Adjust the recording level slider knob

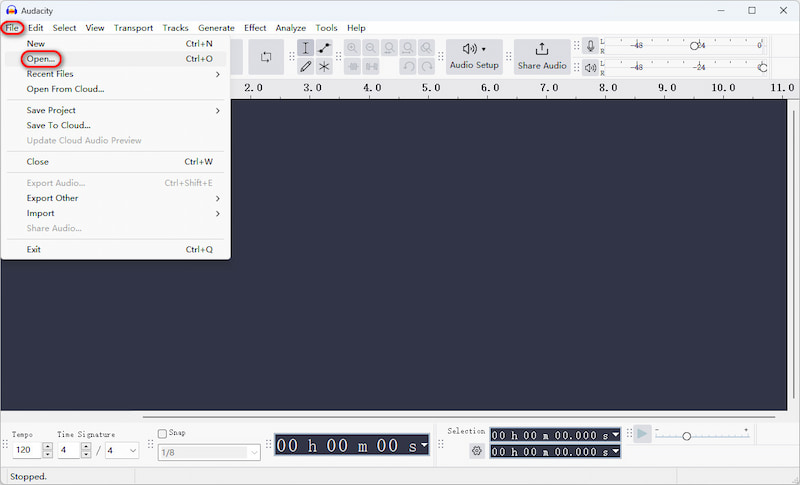pyautogui.click(x=694, y=46)
